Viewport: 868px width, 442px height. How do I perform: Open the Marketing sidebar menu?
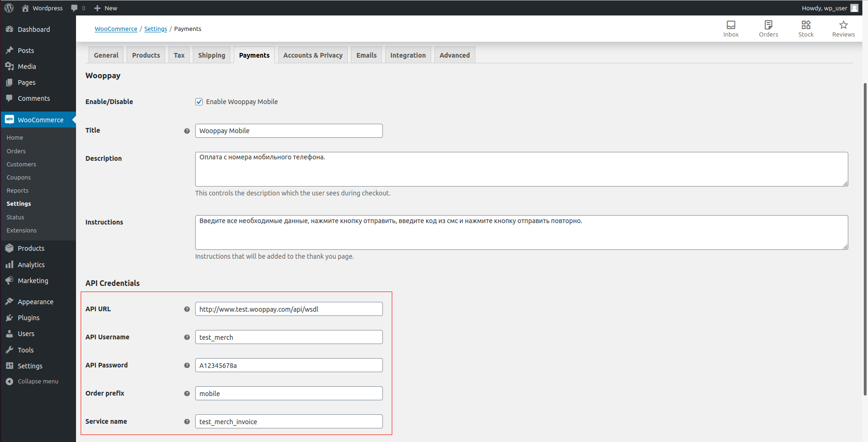(38, 281)
